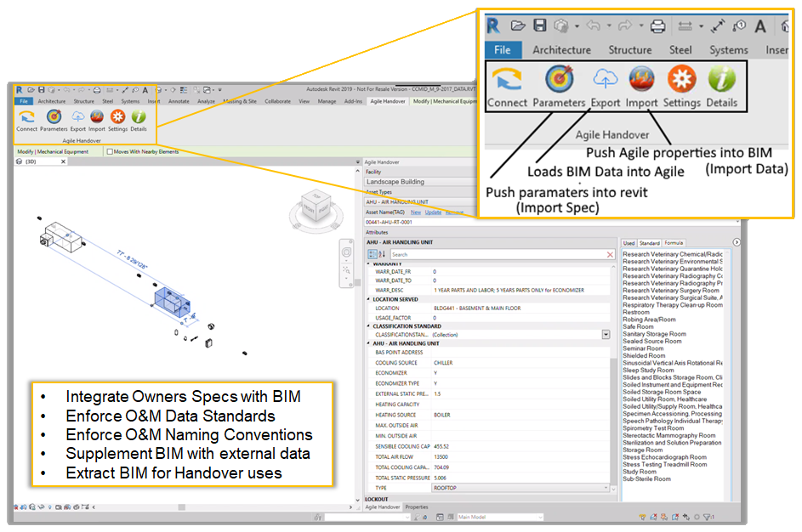The width and height of the screenshot is (802, 532).
Task: Click the New link beside Asset Name(TAG)
Action: (x=416, y=212)
